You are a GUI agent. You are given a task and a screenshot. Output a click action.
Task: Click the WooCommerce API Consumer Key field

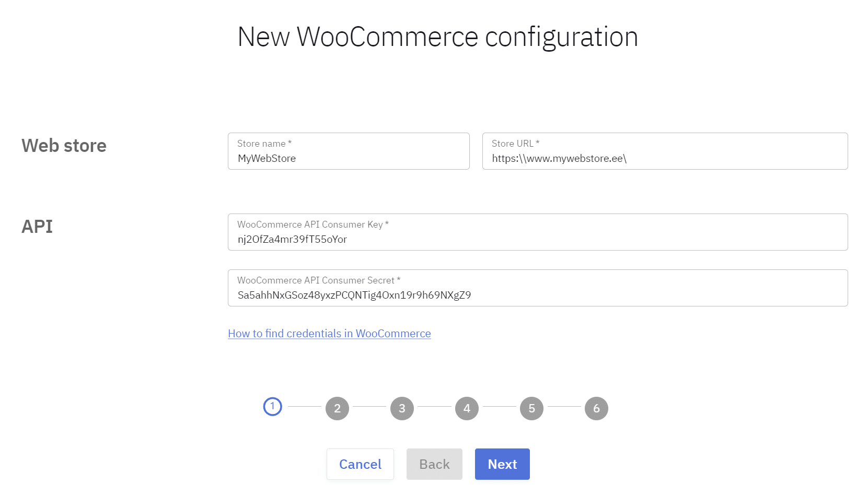(537, 239)
